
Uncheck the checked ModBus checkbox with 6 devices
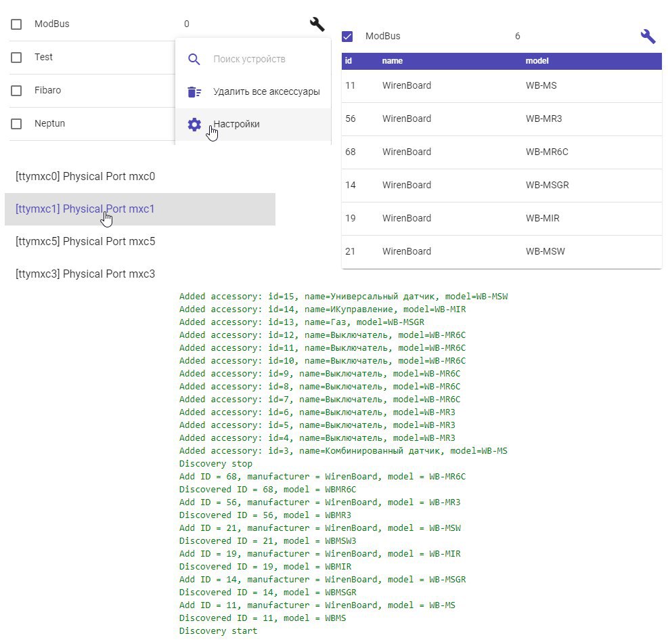click(x=347, y=37)
